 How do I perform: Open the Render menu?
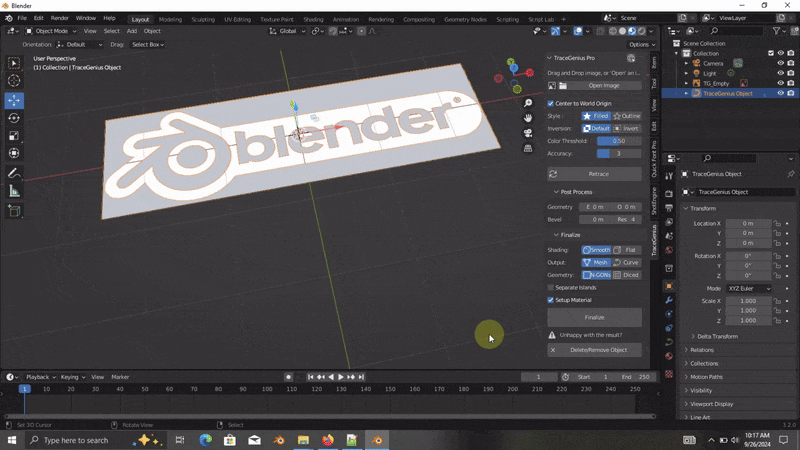[59, 18]
